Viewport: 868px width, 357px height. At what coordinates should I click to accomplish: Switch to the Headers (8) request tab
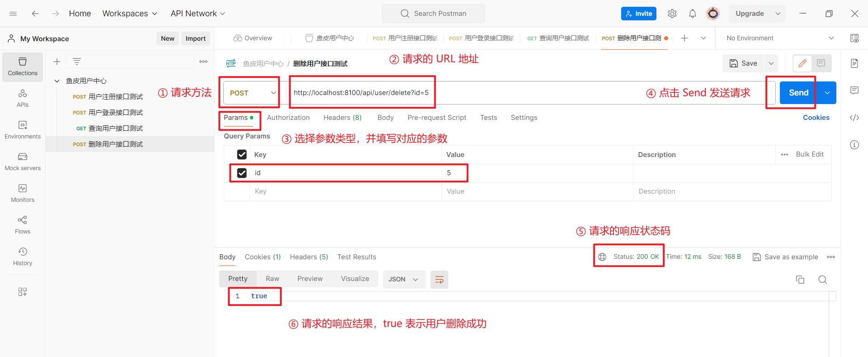342,118
